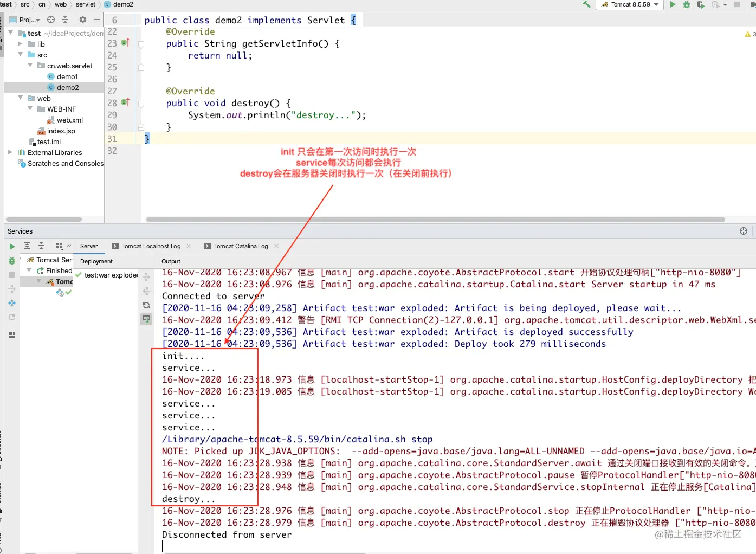756x554 pixels.
Task: Click the rerun icon in the Services sidebar
Action: pos(12,317)
